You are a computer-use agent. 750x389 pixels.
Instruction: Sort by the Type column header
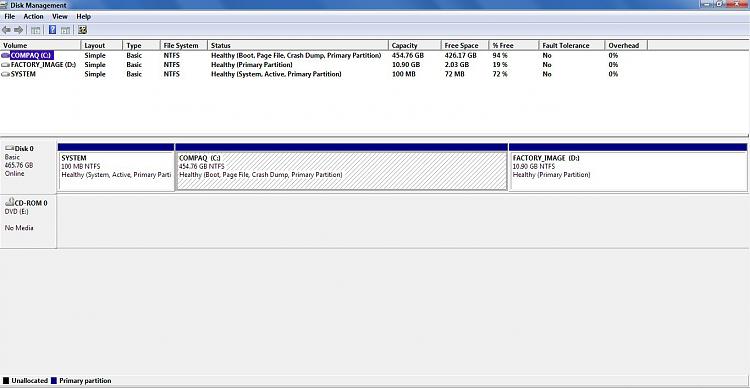[x=141, y=45]
